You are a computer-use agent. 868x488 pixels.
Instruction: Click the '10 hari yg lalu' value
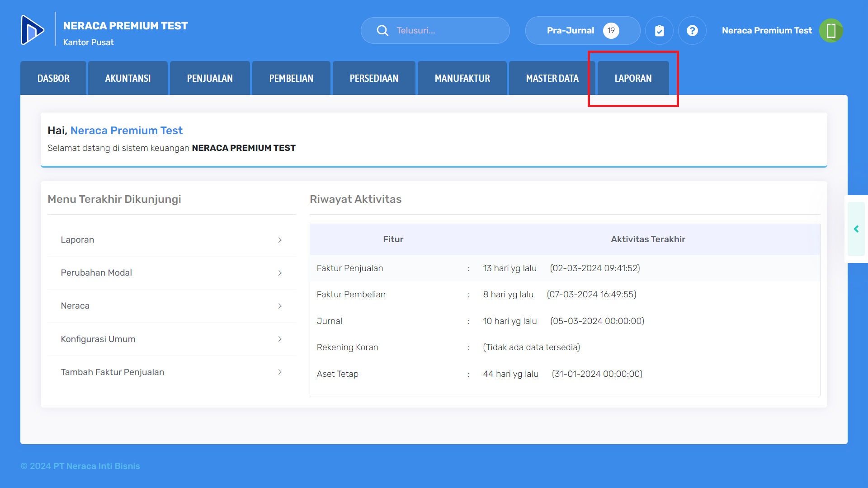point(510,321)
